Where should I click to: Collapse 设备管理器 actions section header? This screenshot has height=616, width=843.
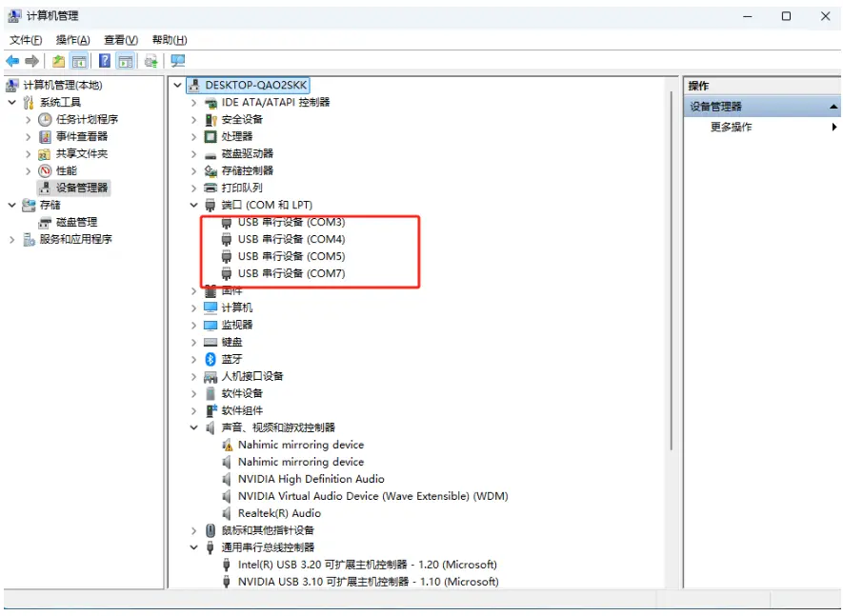click(833, 107)
